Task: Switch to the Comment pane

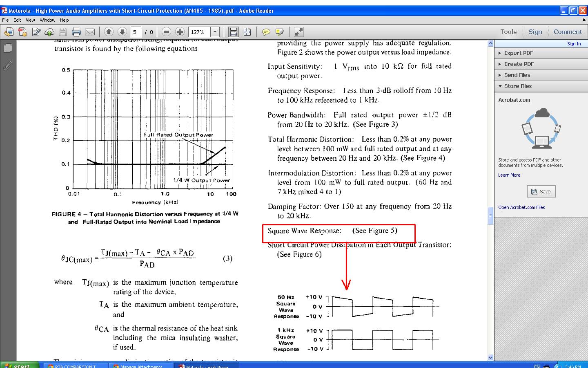Action: click(x=568, y=31)
